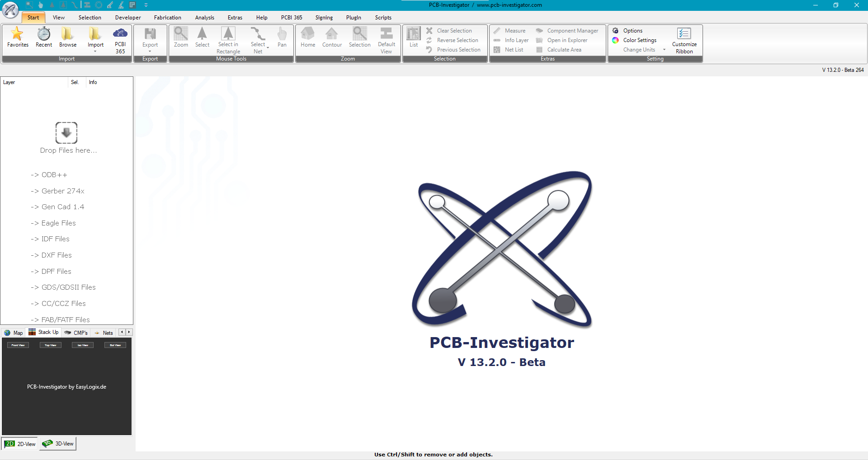
Task: Click the Browse folder icon
Action: (x=68, y=37)
